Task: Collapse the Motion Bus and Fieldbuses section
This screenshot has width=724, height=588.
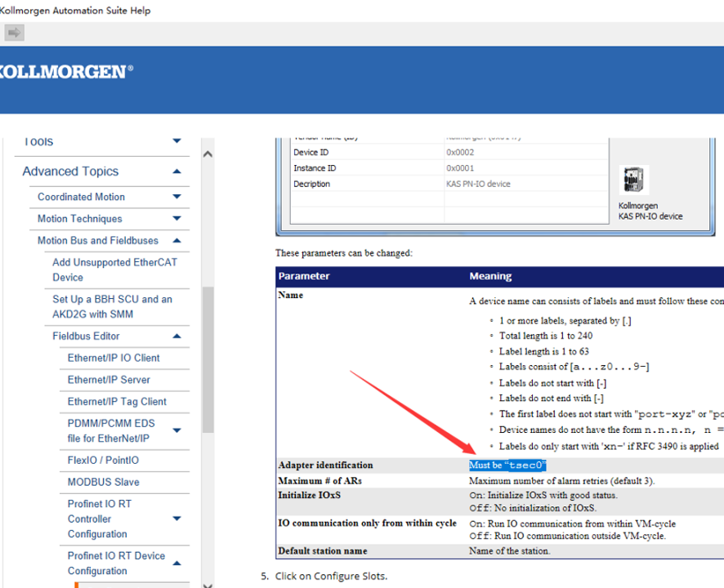Action: (177, 241)
